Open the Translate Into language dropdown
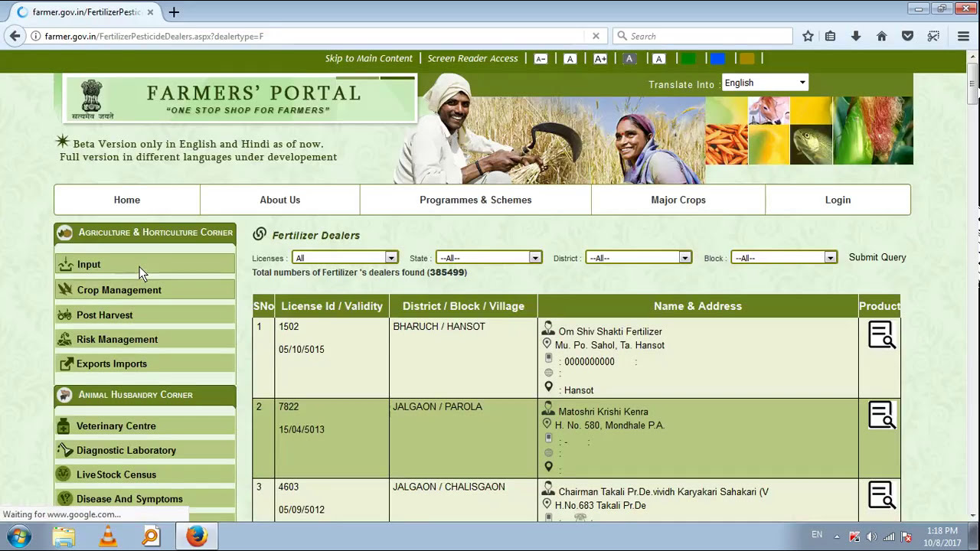980x551 pixels. (x=765, y=83)
